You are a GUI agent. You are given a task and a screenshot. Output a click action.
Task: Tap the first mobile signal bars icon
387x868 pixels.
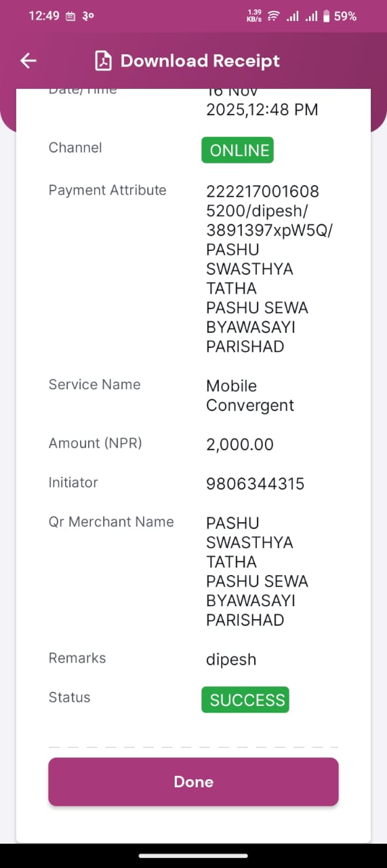pyautogui.click(x=293, y=16)
